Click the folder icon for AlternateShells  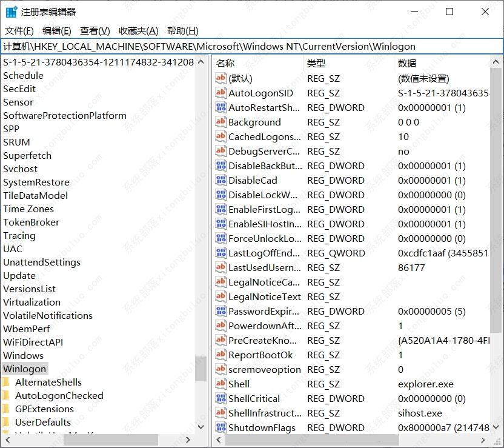click(6, 383)
